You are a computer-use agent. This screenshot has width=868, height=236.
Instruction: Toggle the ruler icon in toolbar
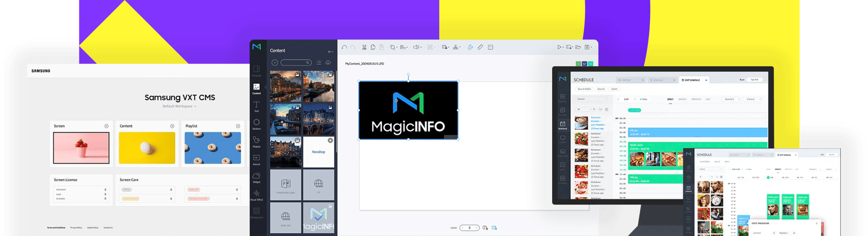pos(480,47)
